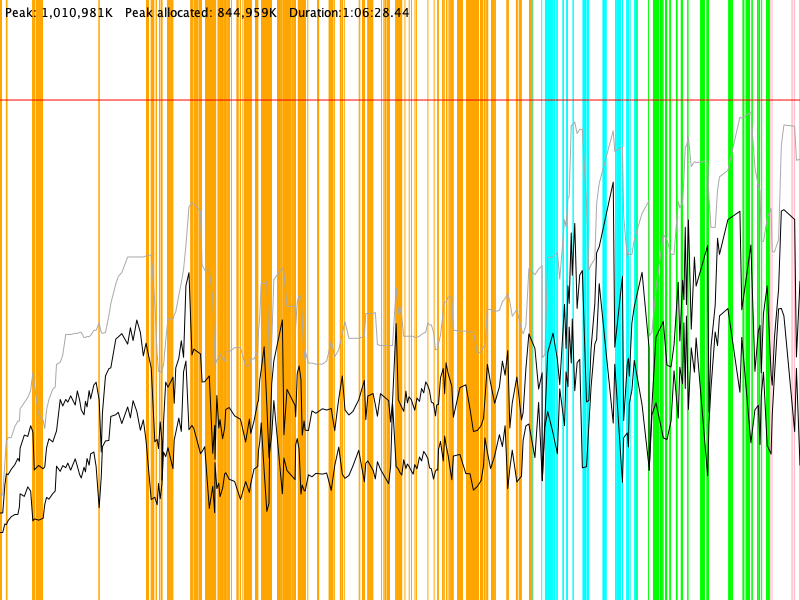The height and width of the screenshot is (600, 800).
Task: Click the thin orange line at far left edge
Action: [x=5, y=300]
